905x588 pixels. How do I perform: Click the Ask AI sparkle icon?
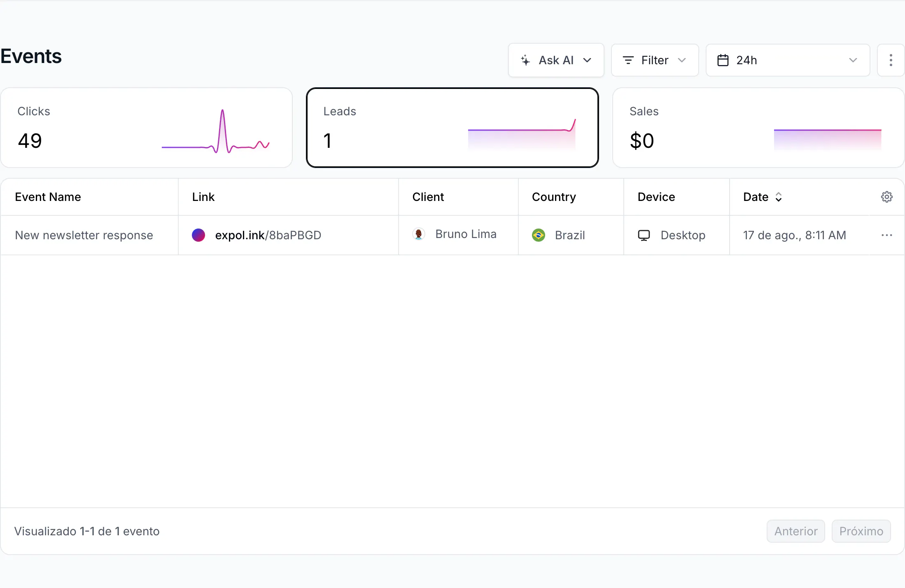click(x=525, y=60)
